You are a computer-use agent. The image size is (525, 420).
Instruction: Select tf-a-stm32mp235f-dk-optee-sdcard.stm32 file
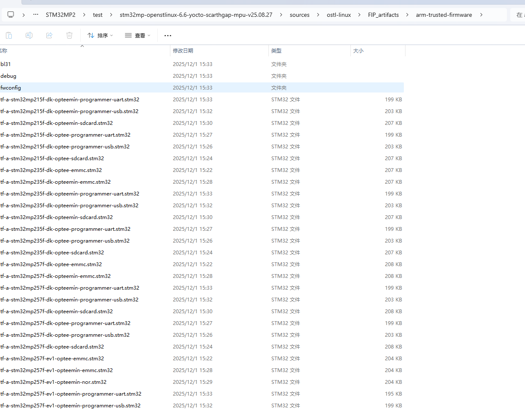(202, 253)
